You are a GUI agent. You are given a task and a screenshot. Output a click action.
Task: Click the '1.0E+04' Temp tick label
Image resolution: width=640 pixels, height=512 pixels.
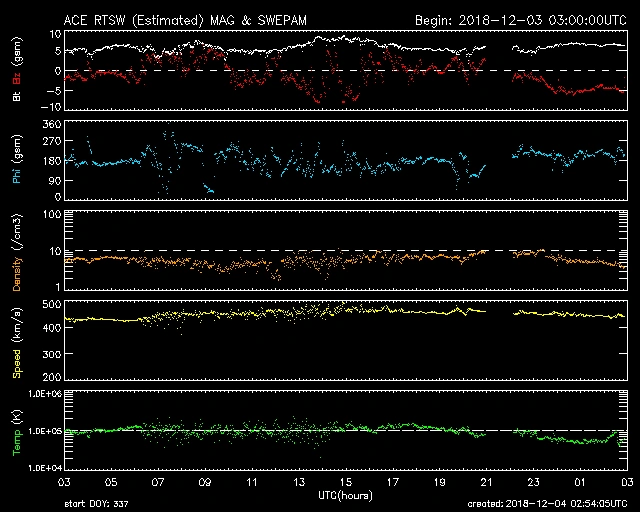click(x=45, y=468)
